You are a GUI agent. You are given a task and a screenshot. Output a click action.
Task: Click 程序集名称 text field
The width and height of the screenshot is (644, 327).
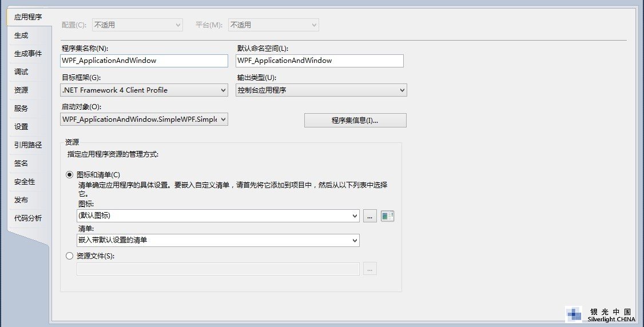[x=144, y=61]
